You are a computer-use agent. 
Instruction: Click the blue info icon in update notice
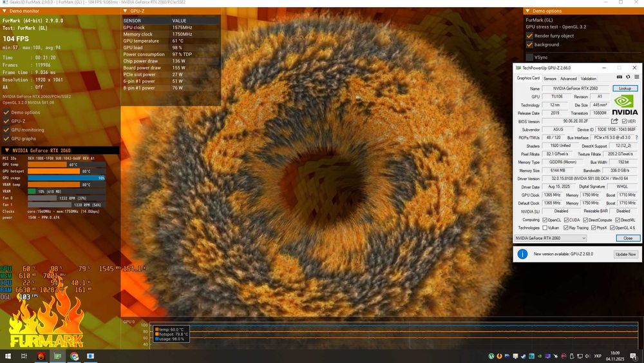(x=522, y=254)
